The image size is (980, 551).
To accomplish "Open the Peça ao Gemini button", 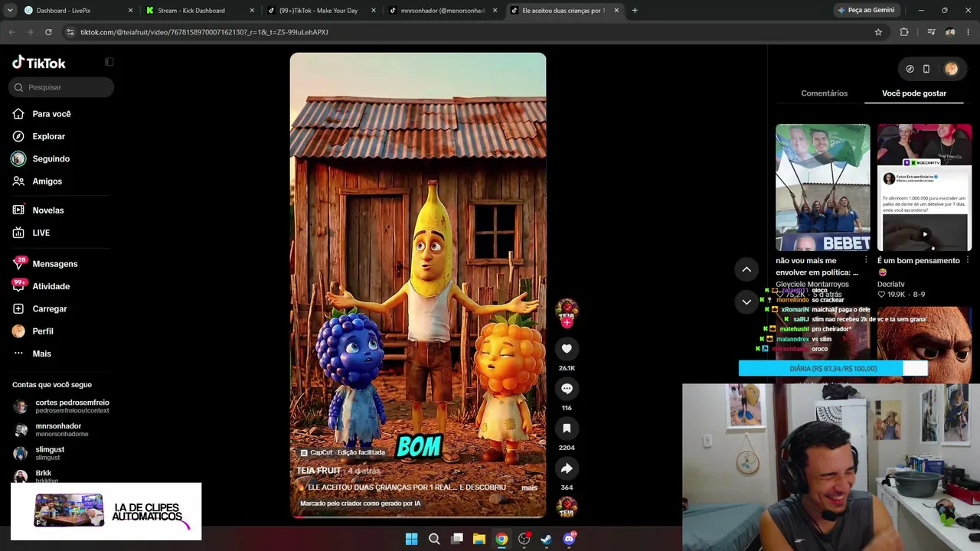I will (867, 10).
